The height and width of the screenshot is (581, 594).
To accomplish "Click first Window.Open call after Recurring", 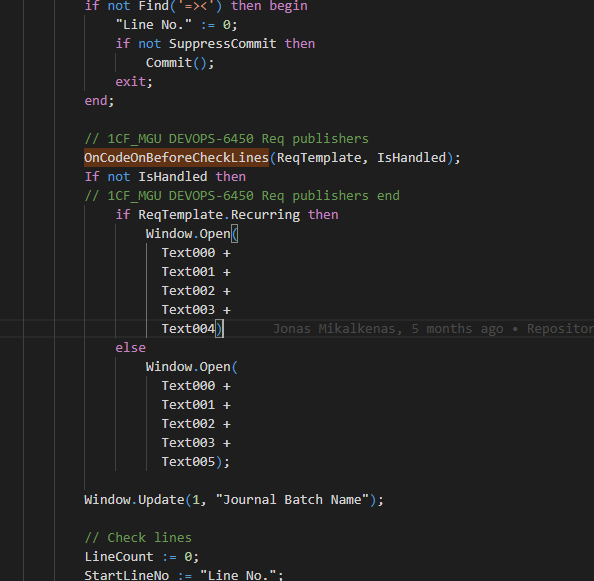I will pos(192,234).
